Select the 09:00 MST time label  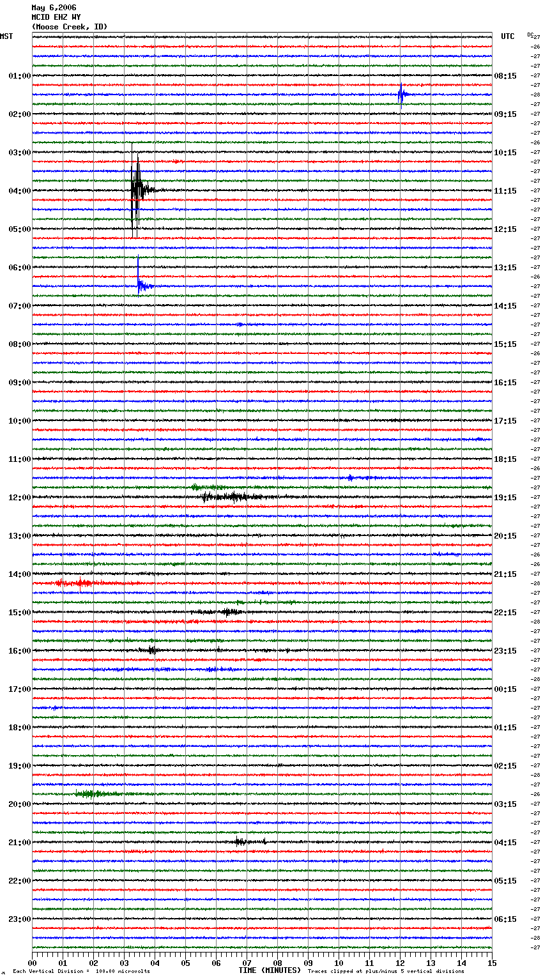coord(20,383)
